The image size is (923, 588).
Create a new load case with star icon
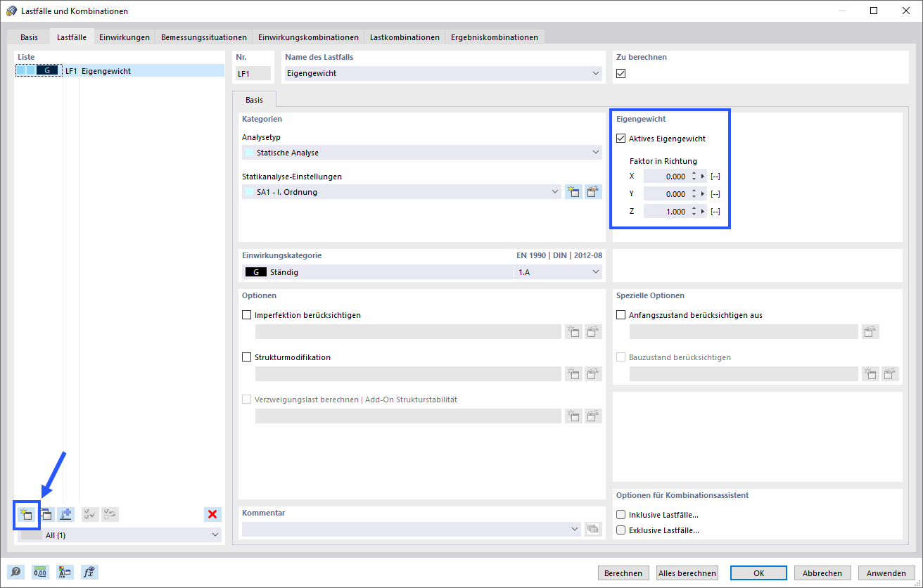point(27,514)
